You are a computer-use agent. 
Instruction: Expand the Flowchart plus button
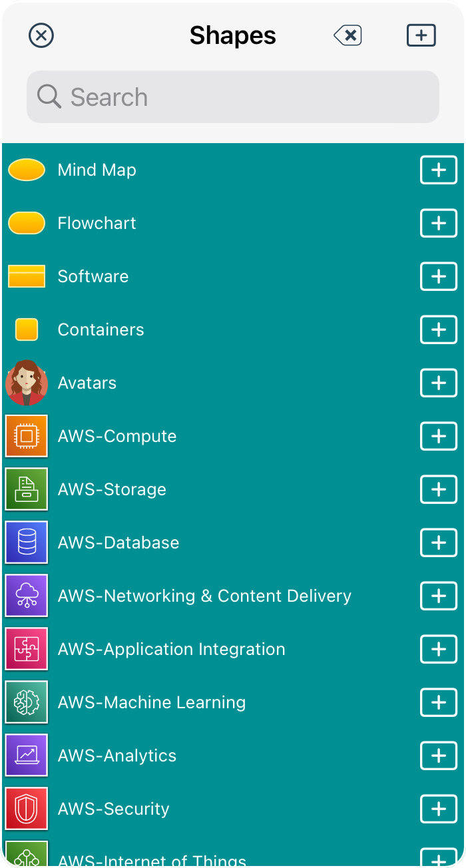pyautogui.click(x=438, y=223)
